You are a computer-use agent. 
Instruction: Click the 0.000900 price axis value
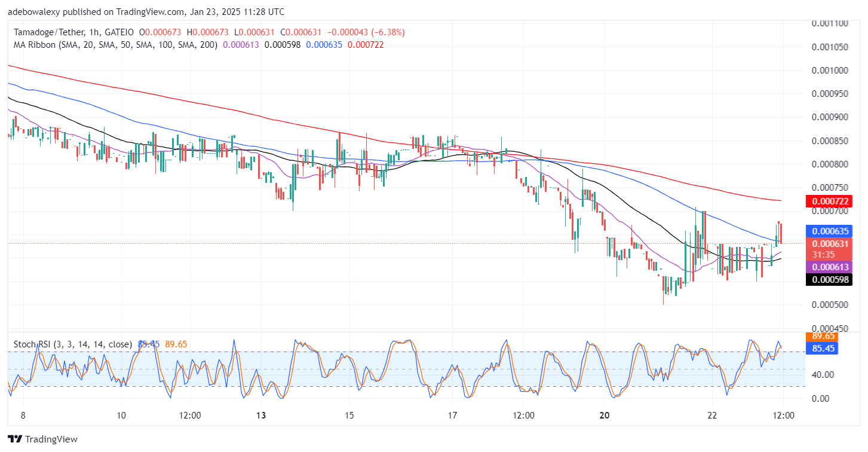click(x=830, y=117)
